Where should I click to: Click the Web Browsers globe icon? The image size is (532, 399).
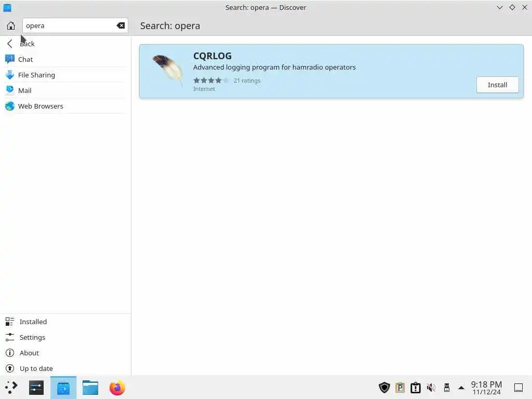click(10, 106)
